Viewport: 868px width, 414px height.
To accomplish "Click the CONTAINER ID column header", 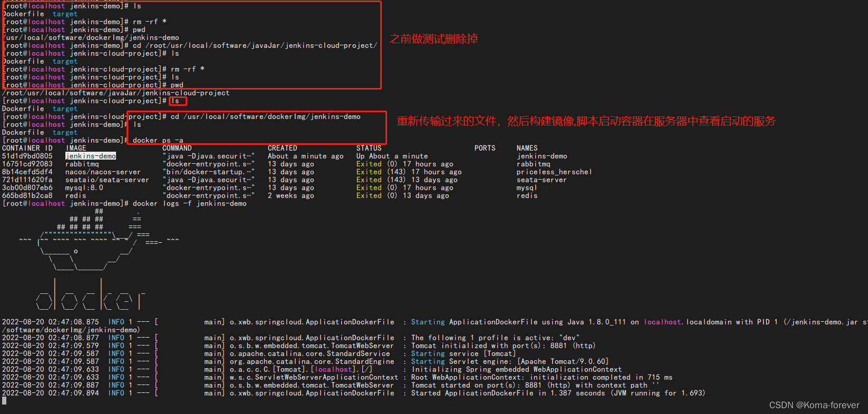I will click(27, 148).
